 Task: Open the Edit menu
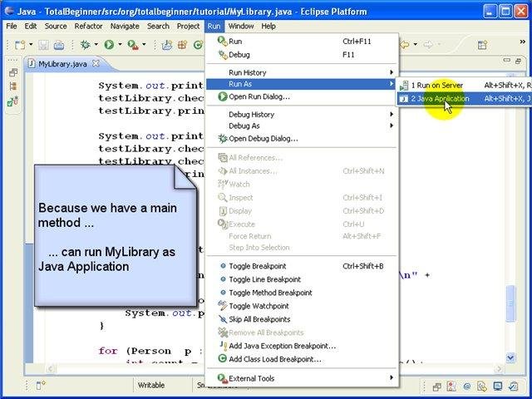[x=30, y=26]
